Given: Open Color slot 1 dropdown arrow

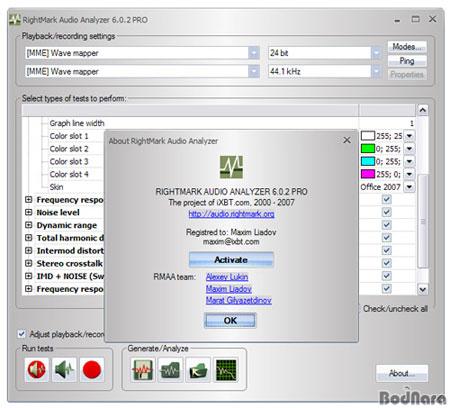Looking at the screenshot, I should pyautogui.click(x=409, y=136).
